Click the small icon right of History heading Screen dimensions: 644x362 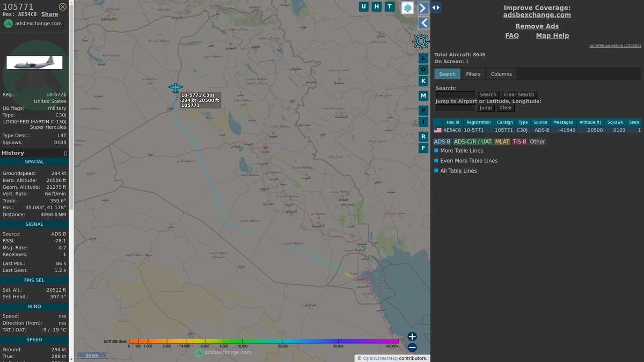pyautogui.click(x=66, y=153)
